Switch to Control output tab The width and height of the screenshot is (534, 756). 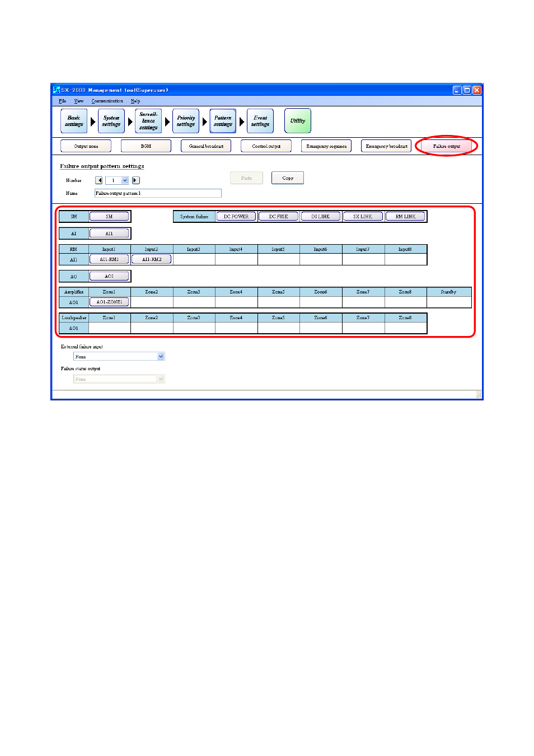pyautogui.click(x=266, y=146)
